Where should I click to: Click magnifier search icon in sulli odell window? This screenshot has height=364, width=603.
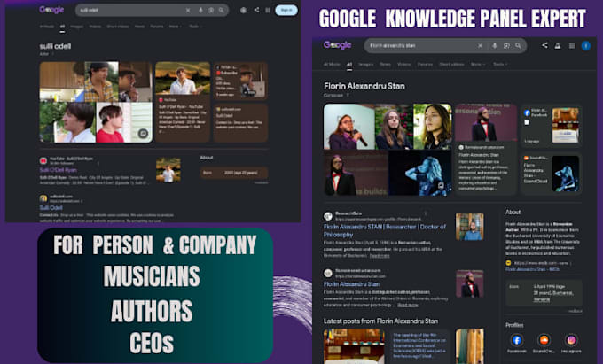222,11
